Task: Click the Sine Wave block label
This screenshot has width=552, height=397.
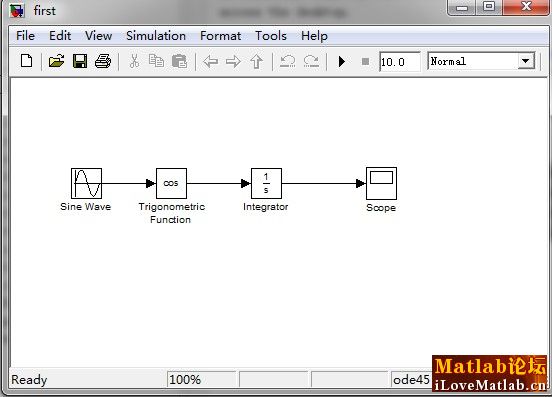Action: (86, 207)
